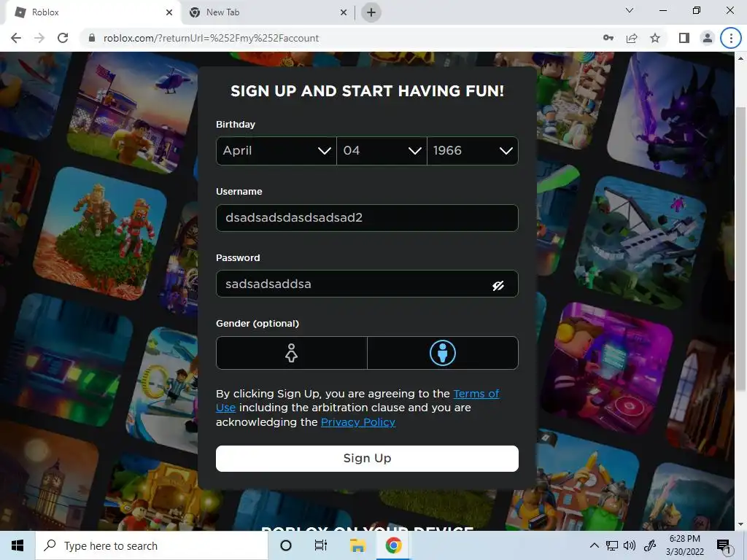Click the address bar URL
Image resolution: width=747 pixels, height=560 pixels.
pyautogui.click(x=211, y=38)
